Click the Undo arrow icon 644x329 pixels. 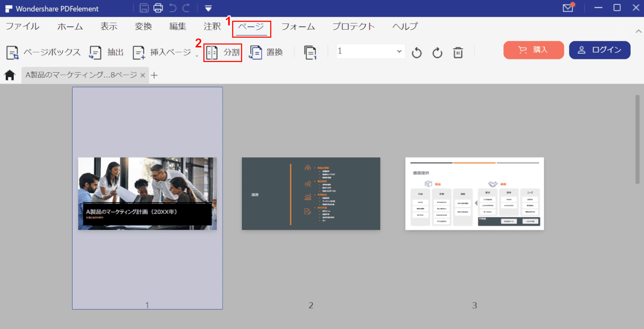click(172, 8)
